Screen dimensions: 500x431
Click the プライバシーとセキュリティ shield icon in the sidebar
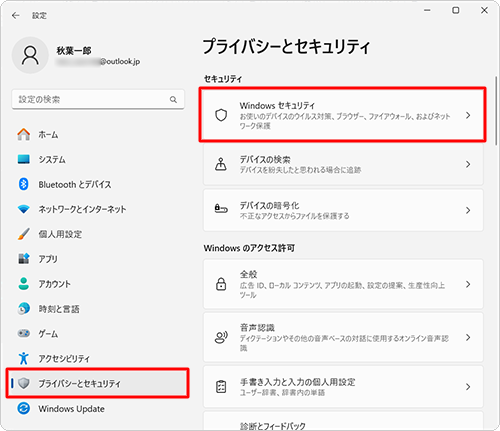click(x=24, y=383)
